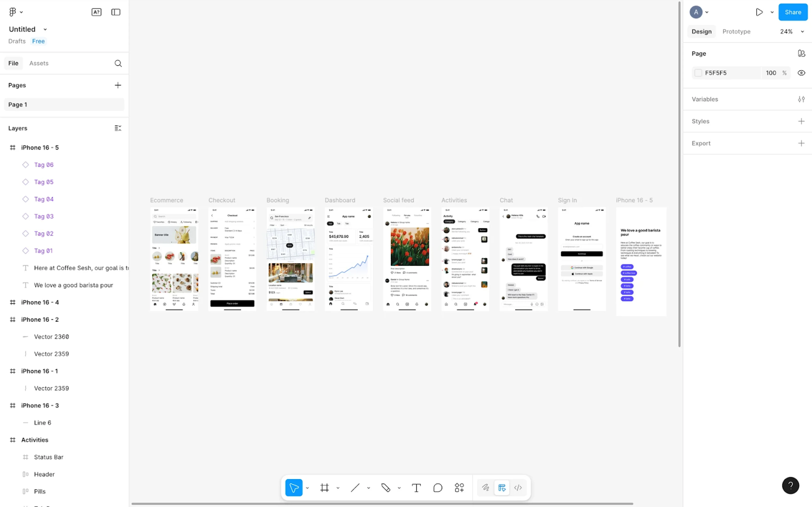The image size is (812, 507).
Task: Select the Tag 03 layer
Action: tap(44, 216)
